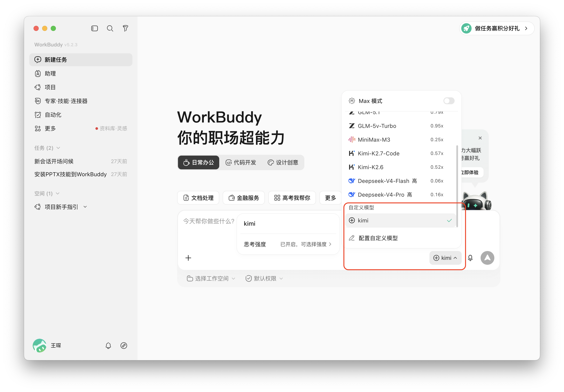Screen dimensions: 564x392
Task: Collapse the kimi model selector dropdown
Action: tap(445, 258)
